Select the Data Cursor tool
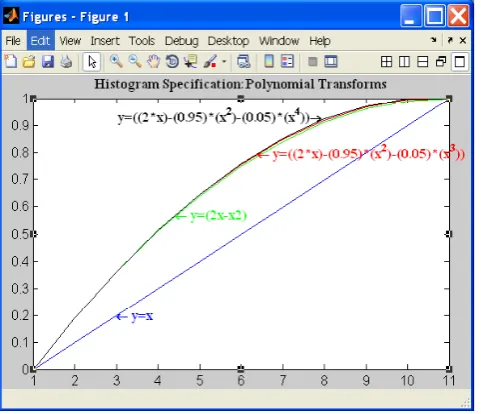This screenshot has height=414, width=481. coord(191,62)
